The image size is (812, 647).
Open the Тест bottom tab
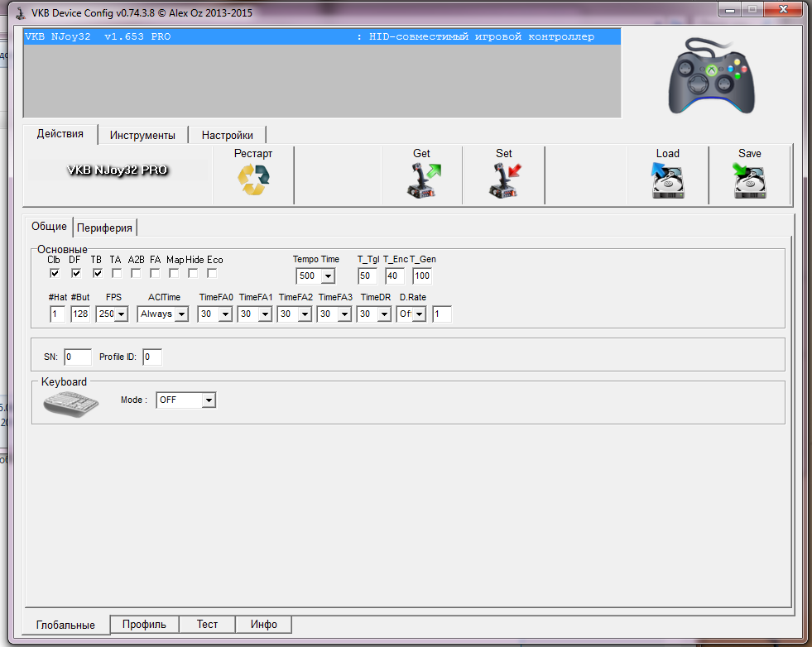click(x=207, y=624)
